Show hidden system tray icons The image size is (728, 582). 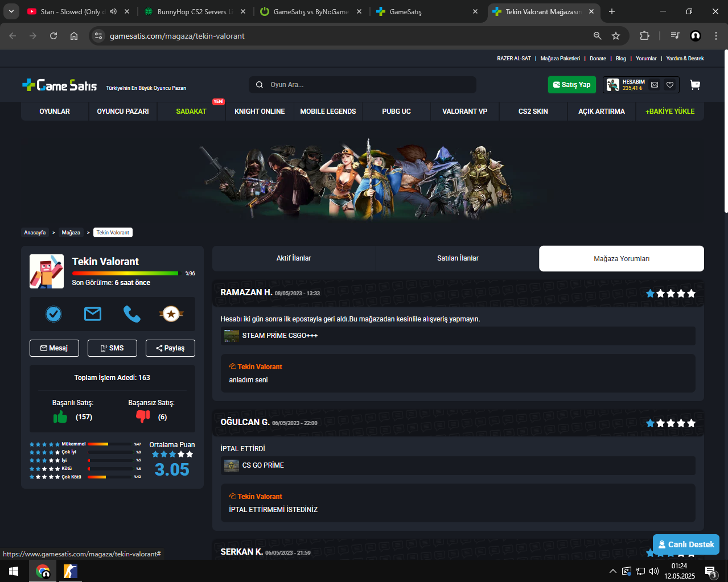coord(612,571)
